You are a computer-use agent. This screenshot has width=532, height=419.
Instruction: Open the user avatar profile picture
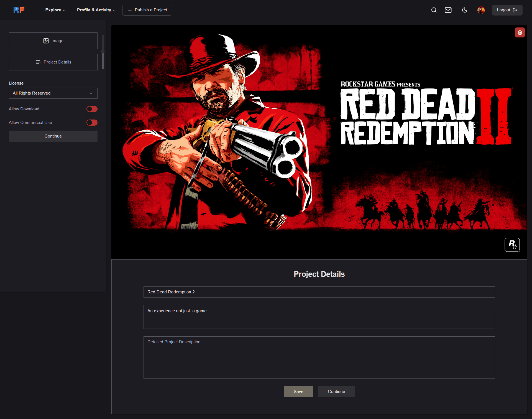coord(481,10)
